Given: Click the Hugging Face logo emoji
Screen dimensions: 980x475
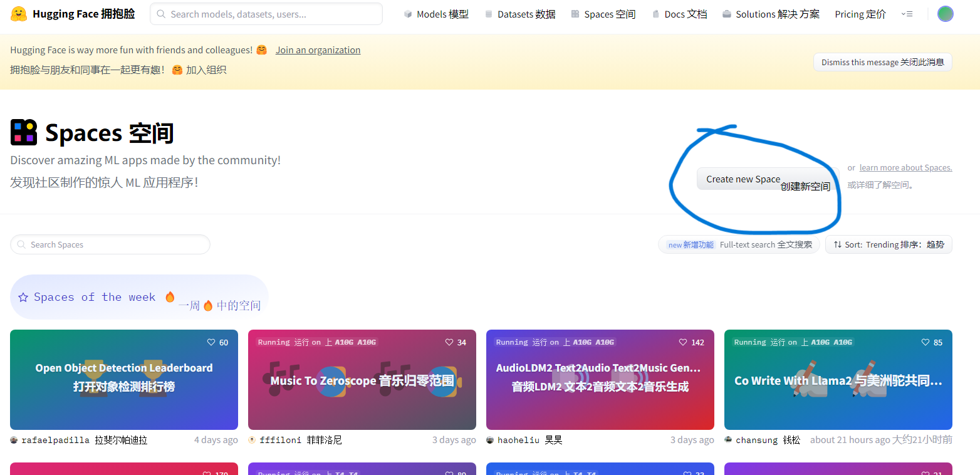Looking at the screenshot, I should tap(19, 14).
